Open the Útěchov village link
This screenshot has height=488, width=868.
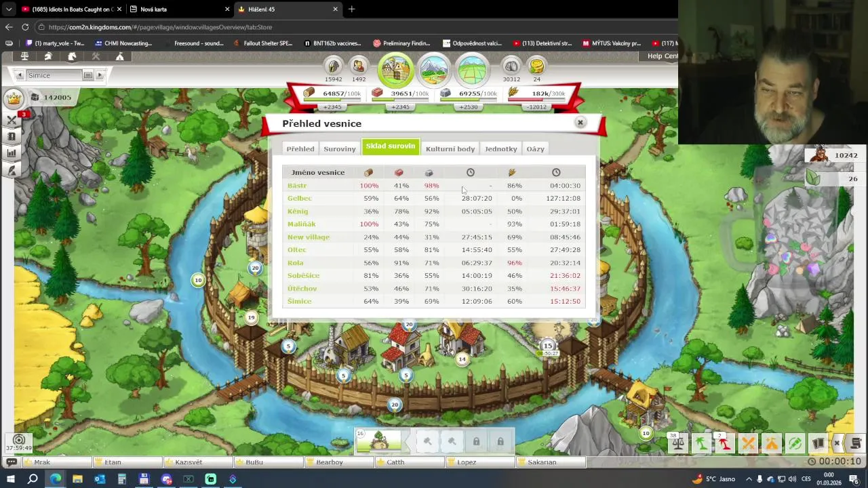(x=302, y=289)
